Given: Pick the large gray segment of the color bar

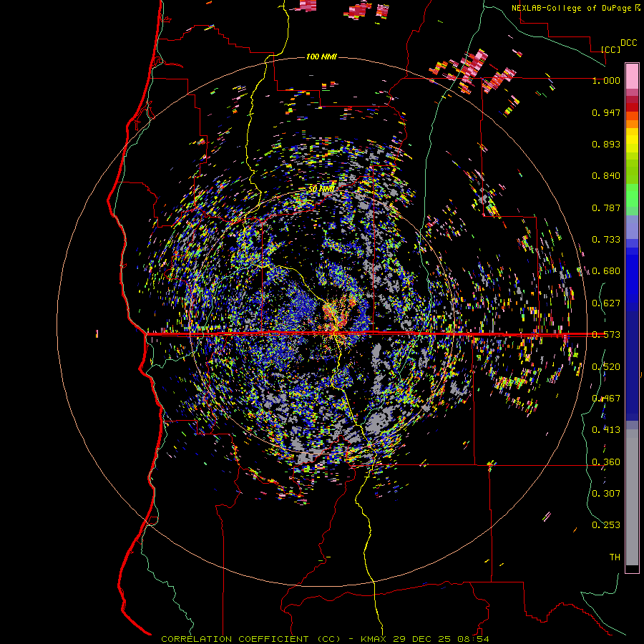Looking at the screenshot, I should click(x=632, y=497).
